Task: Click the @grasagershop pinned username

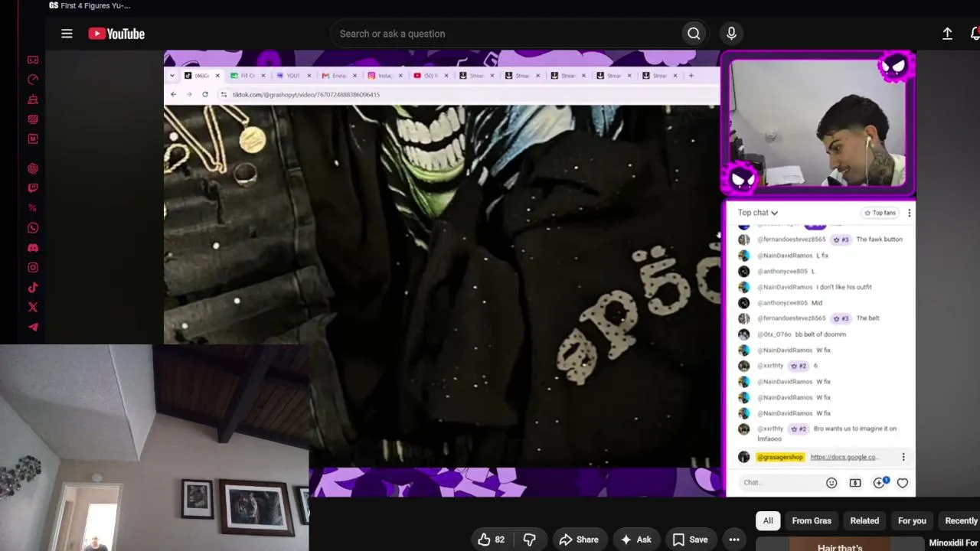Action: click(x=780, y=458)
